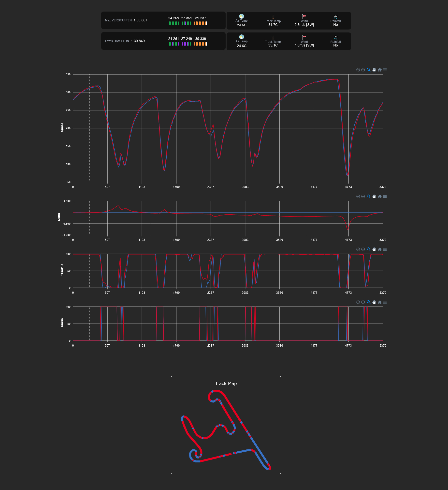Activate the pan hand tool above the Speed chart
448x490 pixels.
pyautogui.click(x=374, y=70)
